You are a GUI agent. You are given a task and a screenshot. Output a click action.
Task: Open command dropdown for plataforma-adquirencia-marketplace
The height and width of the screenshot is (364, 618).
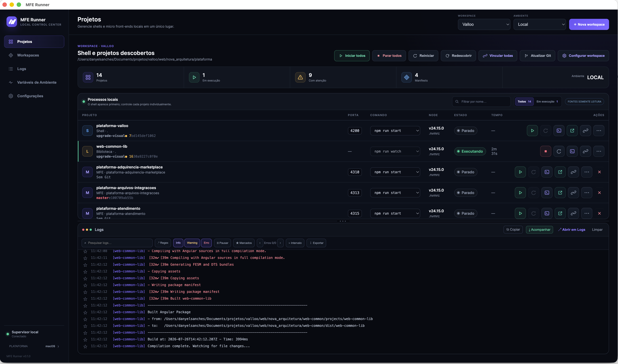tap(395, 172)
